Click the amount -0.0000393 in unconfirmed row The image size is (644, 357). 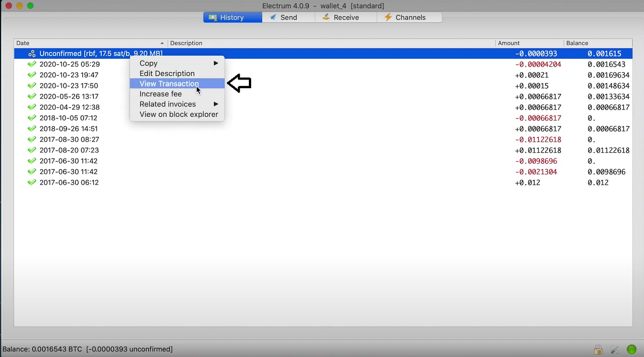pyautogui.click(x=536, y=54)
